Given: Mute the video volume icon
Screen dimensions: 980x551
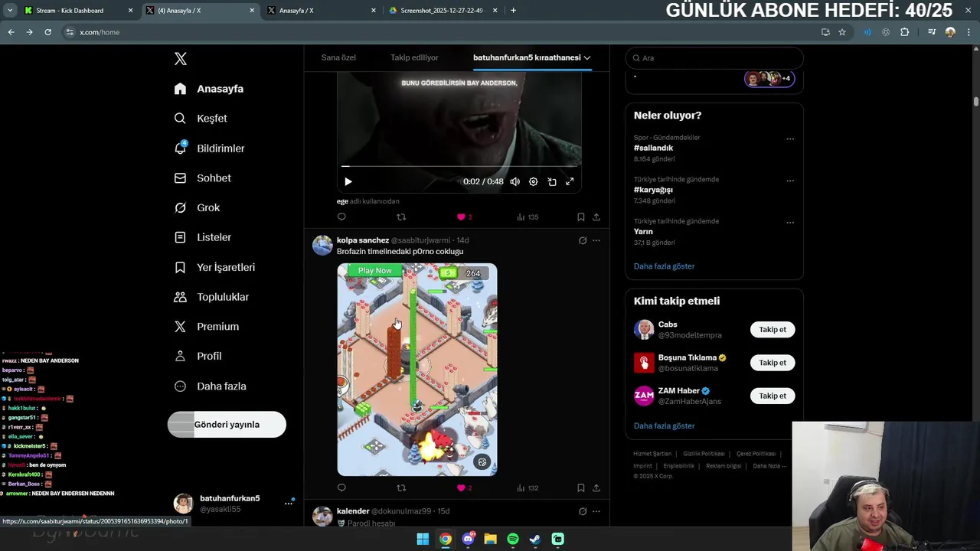Looking at the screenshot, I should pos(514,181).
